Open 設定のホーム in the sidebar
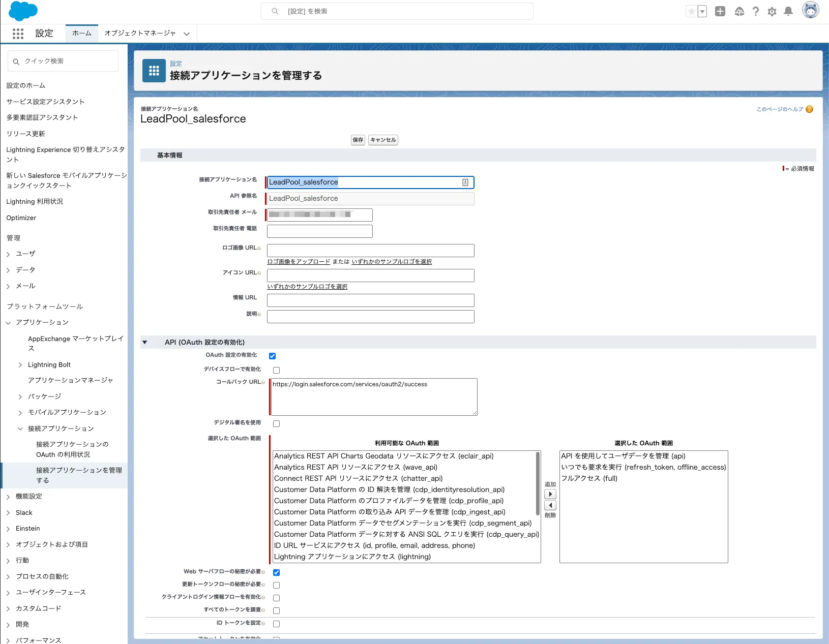Screen dimensions: 829x644 click(x=26, y=85)
